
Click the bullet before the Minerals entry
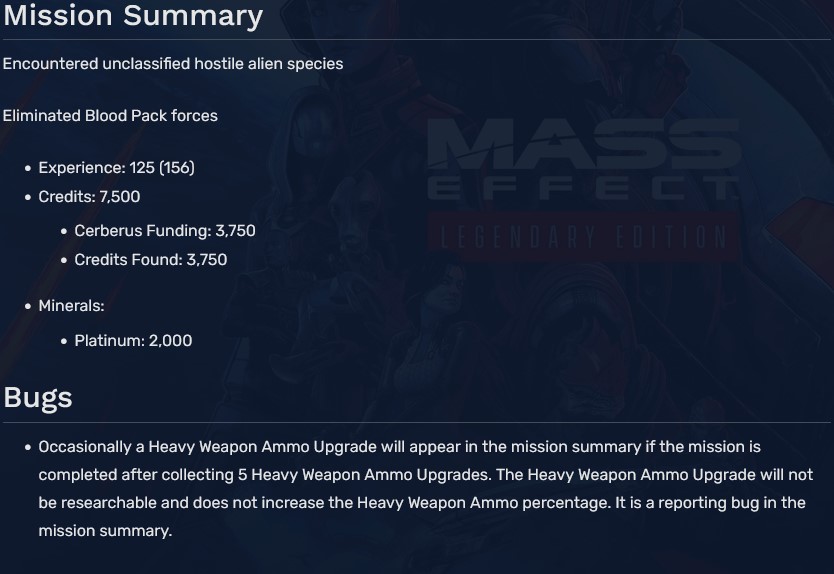(x=28, y=307)
